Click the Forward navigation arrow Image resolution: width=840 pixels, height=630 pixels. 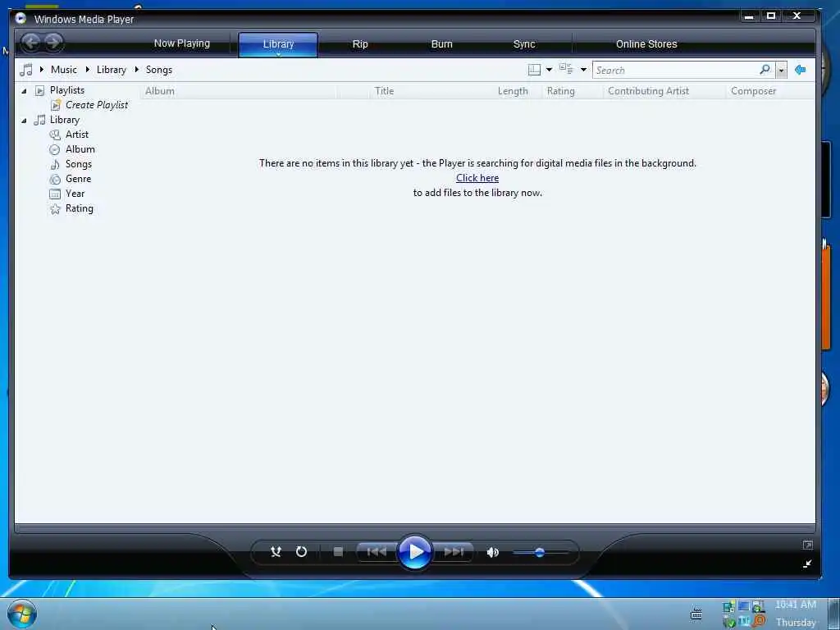click(x=53, y=43)
